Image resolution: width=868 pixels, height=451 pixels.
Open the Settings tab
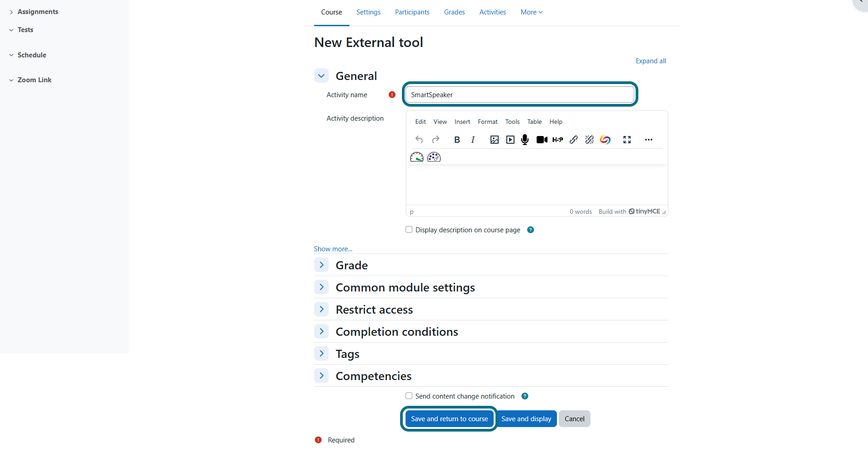pyautogui.click(x=368, y=12)
